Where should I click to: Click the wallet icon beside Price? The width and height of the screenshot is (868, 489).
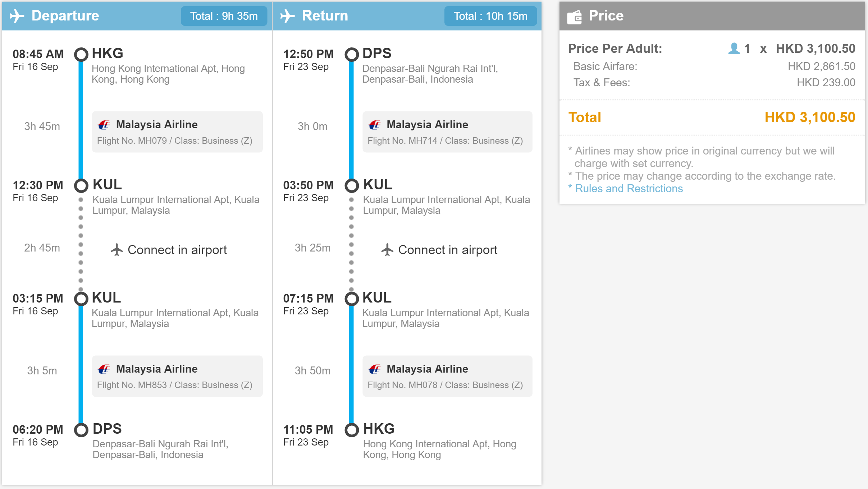[x=574, y=17]
